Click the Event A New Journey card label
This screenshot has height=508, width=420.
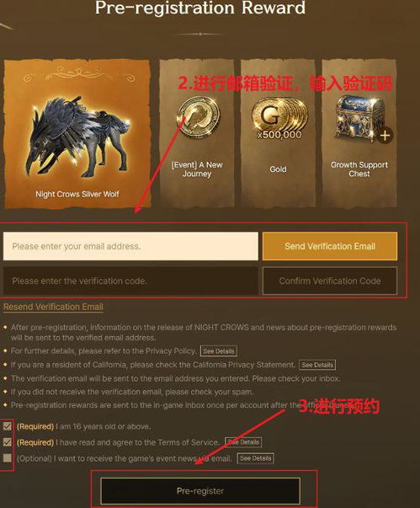pyautogui.click(x=197, y=169)
